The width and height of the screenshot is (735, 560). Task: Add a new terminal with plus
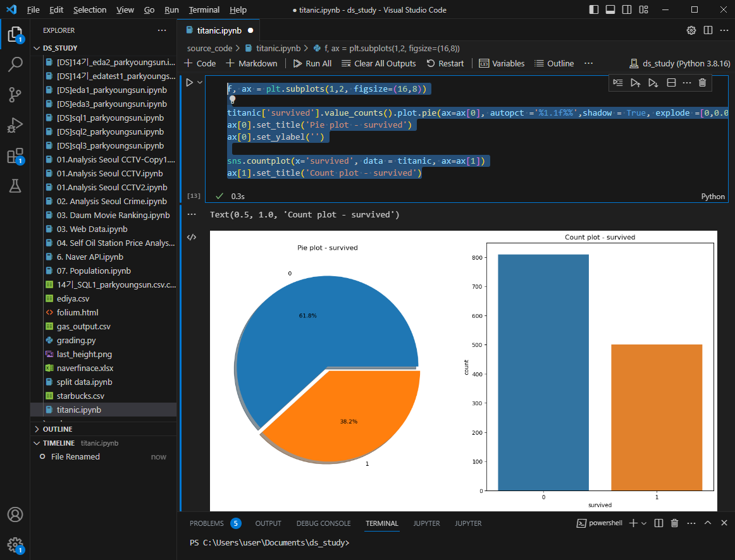click(x=633, y=523)
